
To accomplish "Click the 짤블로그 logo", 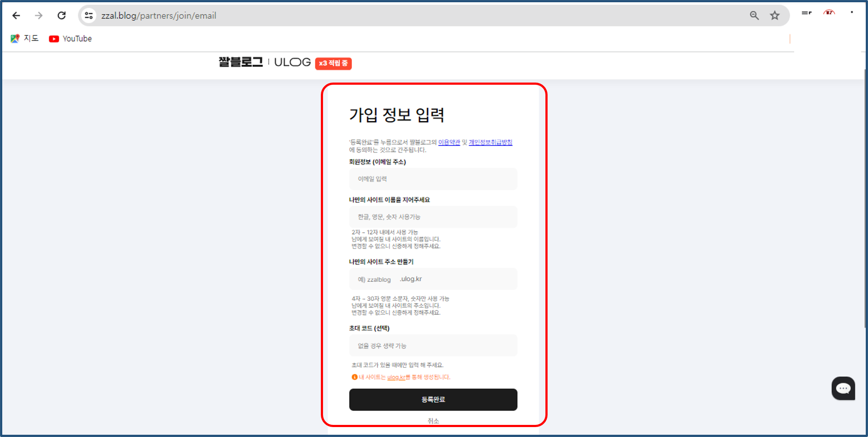I will (240, 63).
